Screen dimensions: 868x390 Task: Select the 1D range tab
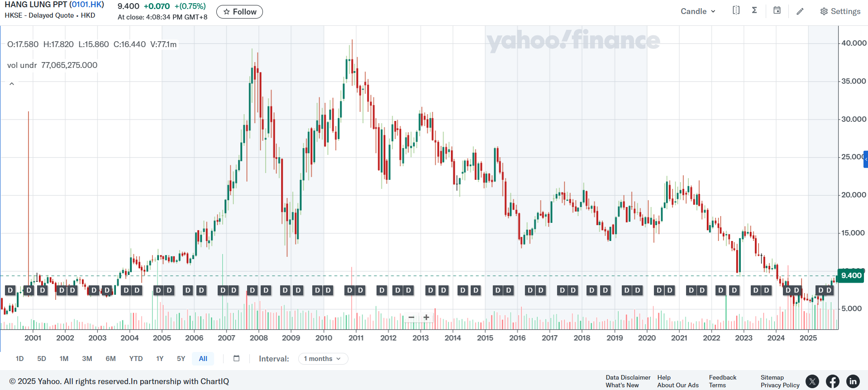coord(19,358)
